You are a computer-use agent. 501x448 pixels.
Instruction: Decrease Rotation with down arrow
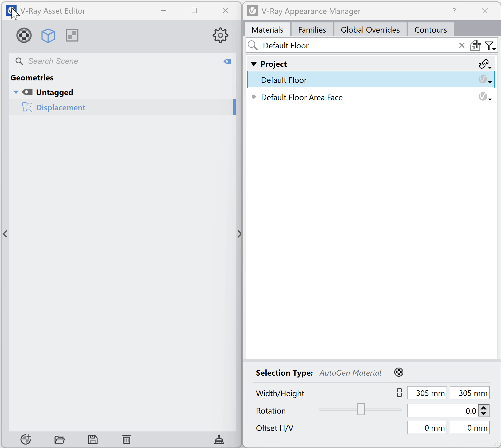[484, 414]
